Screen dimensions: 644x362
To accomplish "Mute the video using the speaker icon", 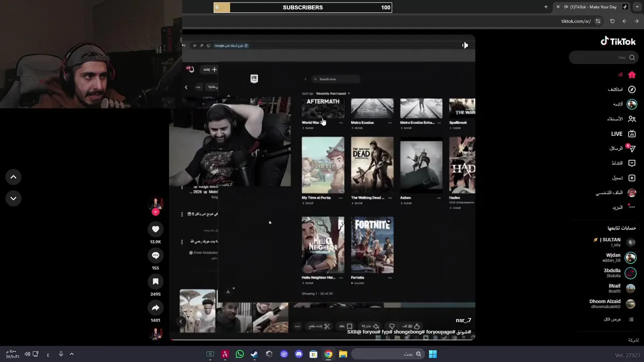I will (465, 45).
